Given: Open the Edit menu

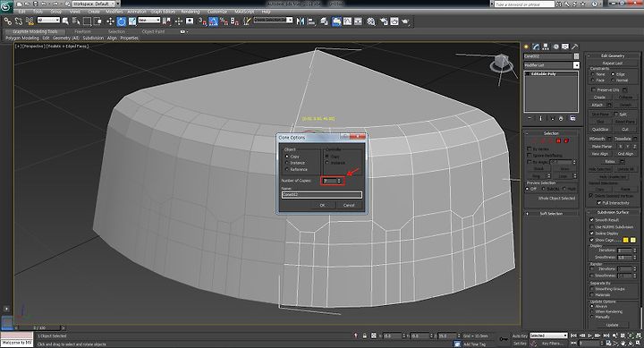Looking at the screenshot, I should [x=21, y=12].
